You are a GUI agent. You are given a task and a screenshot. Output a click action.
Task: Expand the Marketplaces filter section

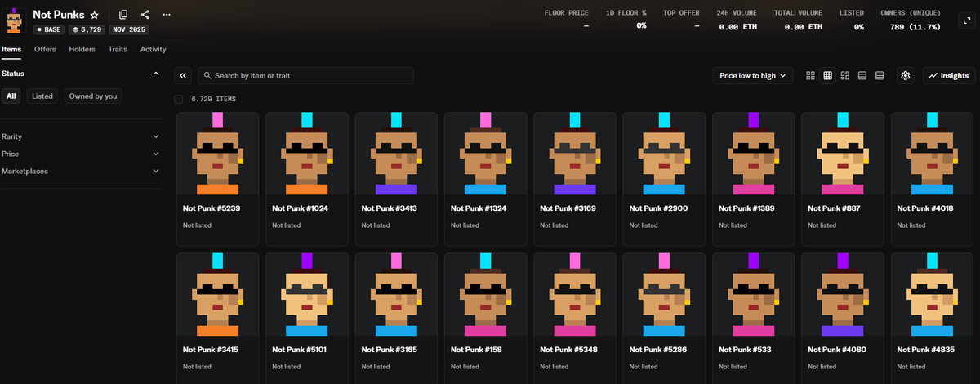[80, 171]
